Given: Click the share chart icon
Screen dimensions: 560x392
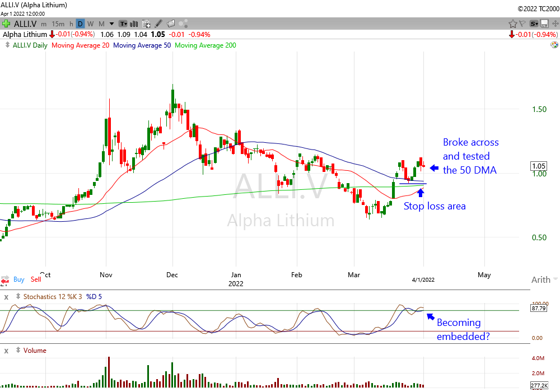Looking at the screenshot, I should click(183, 24).
